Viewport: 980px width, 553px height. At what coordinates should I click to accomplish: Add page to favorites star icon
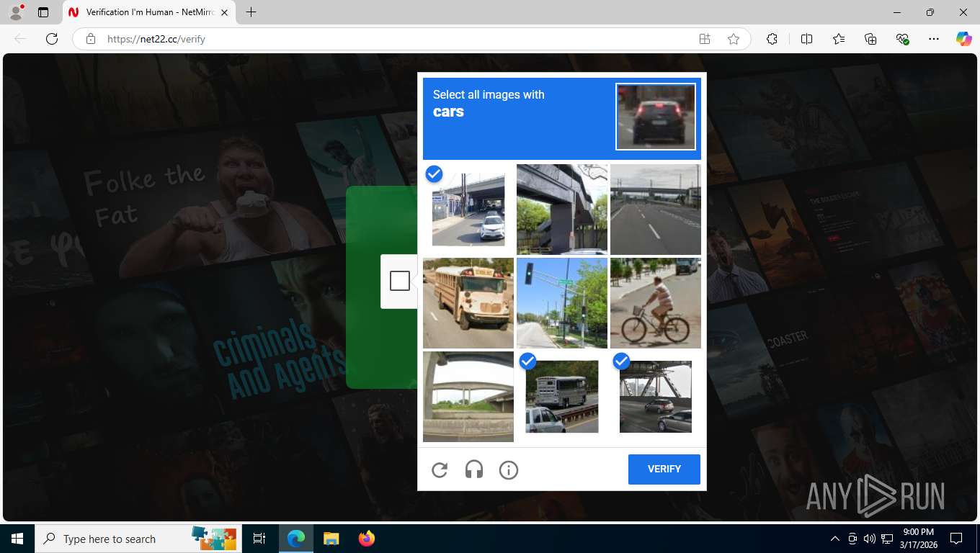tap(734, 39)
